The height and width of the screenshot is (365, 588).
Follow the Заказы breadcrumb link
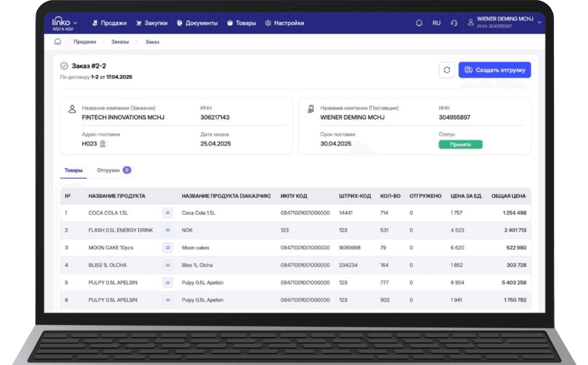coord(120,42)
